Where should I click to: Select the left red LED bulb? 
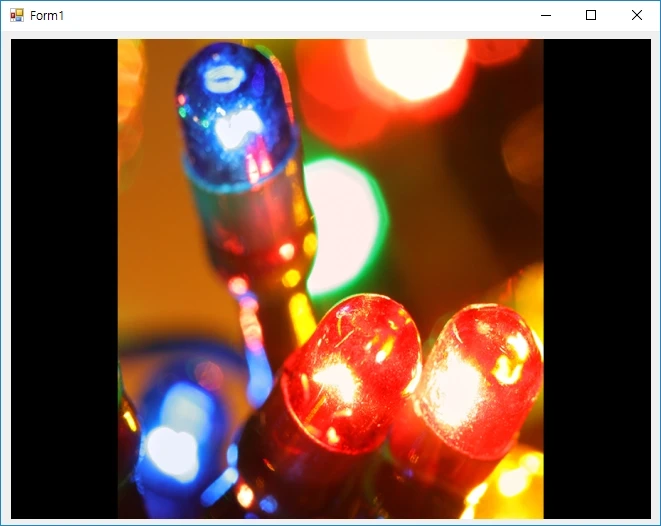coord(348,370)
